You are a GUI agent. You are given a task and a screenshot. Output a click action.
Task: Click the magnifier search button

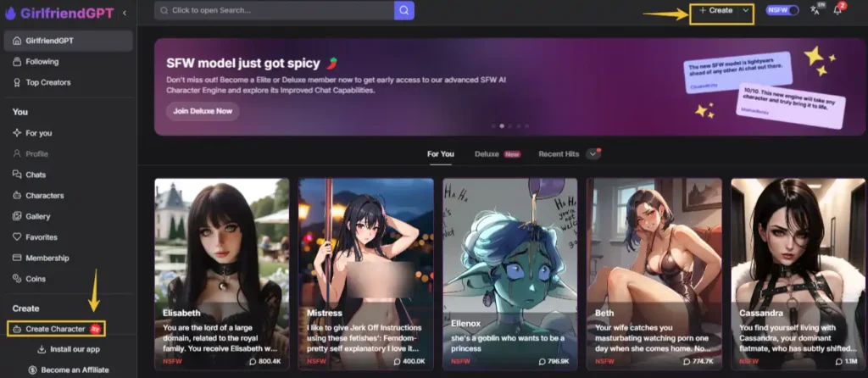[404, 10]
